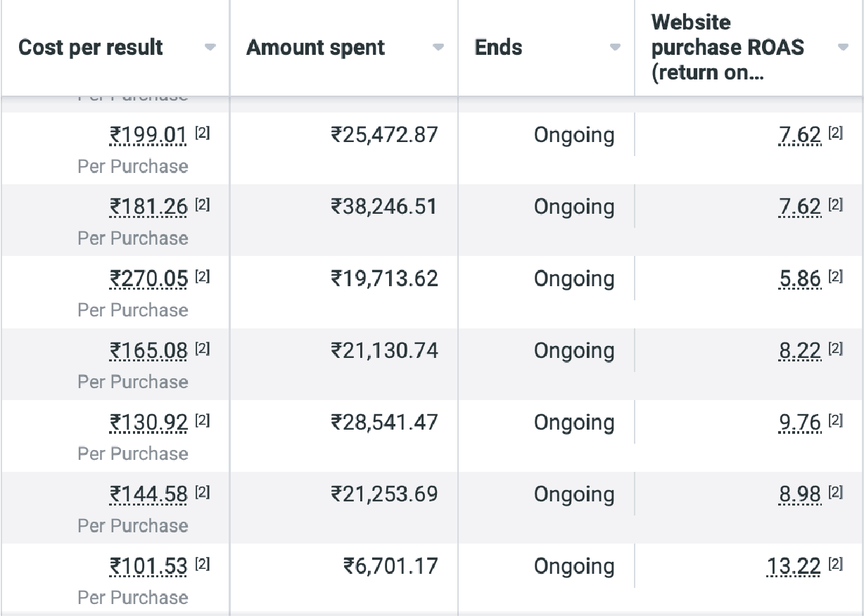Open the Website purchase ROAS column dropdown arrow

click(x=843, y=48)
